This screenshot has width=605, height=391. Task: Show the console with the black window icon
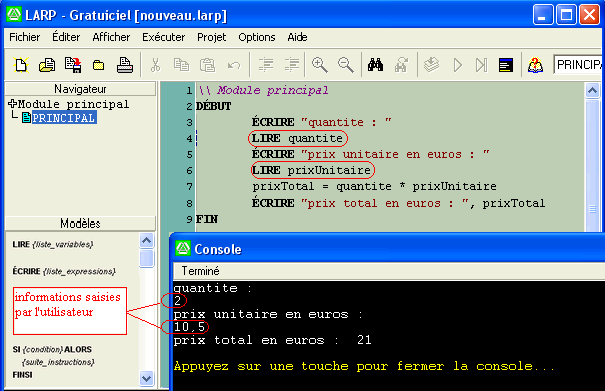(506, 65)
